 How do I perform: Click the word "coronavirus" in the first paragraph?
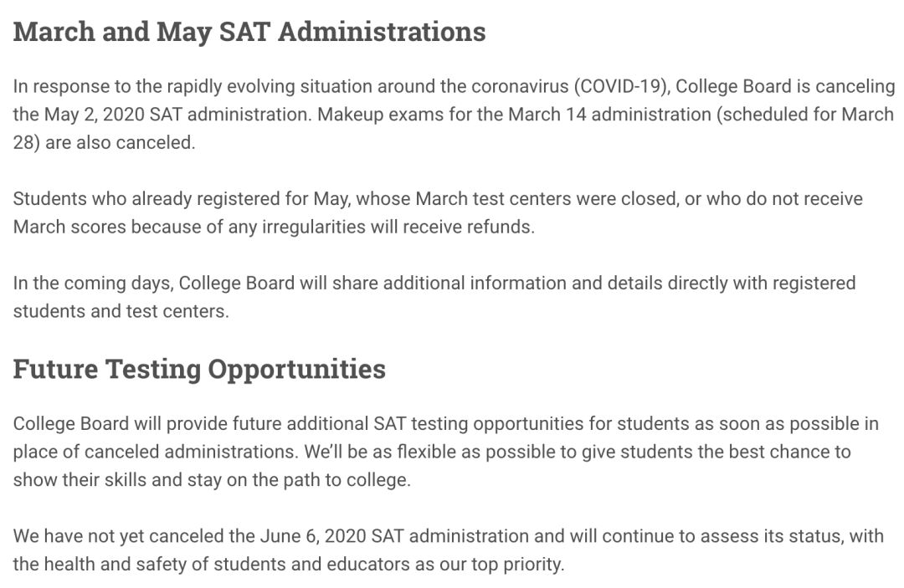(521, 86)
